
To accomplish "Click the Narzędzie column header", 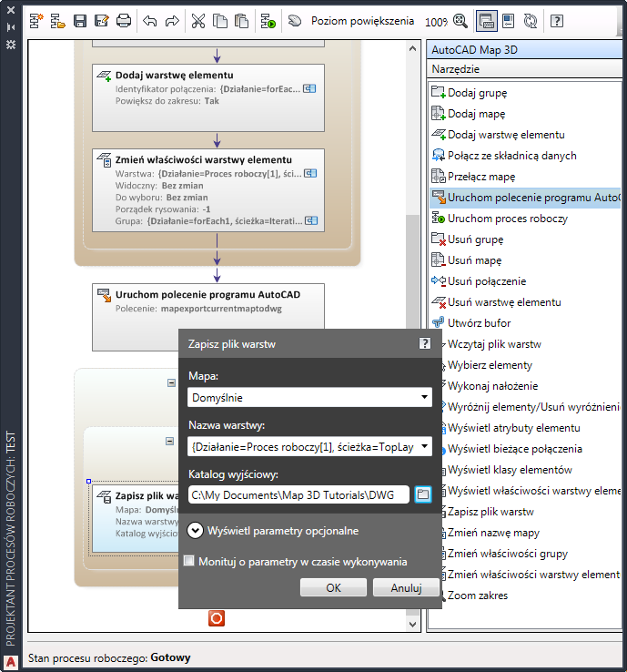I will pyautogui.click(x=525, y=69).
